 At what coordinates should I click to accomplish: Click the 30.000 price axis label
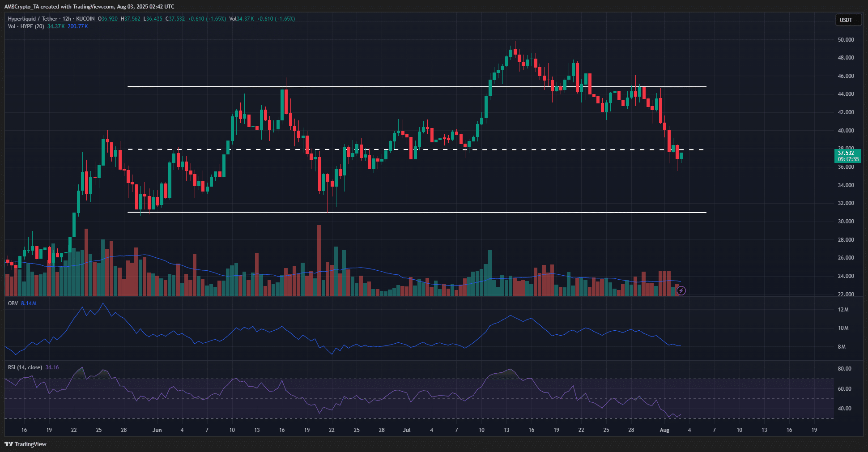[846, 222]
